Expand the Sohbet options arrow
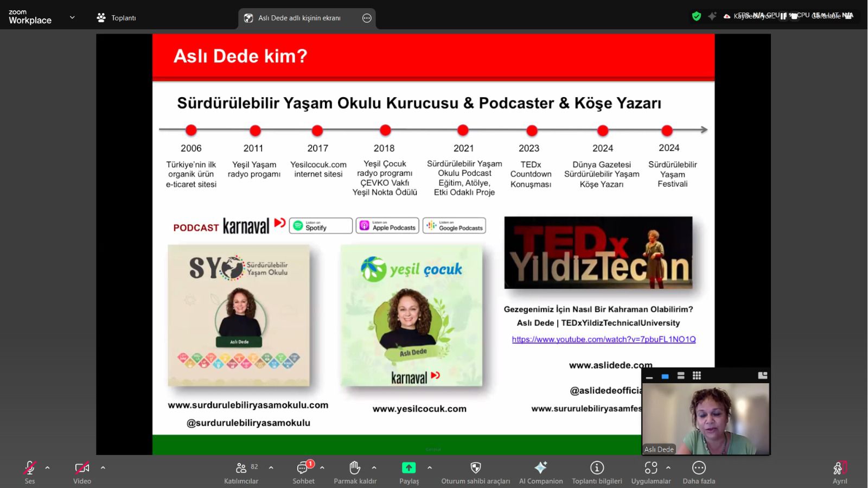The image size is (868, 488). pos(322,467)
